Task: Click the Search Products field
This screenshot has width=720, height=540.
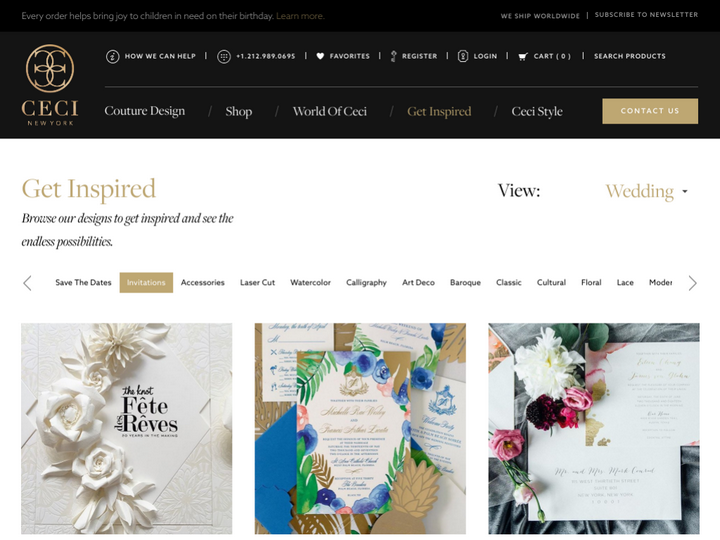Action: coord(630,56)
